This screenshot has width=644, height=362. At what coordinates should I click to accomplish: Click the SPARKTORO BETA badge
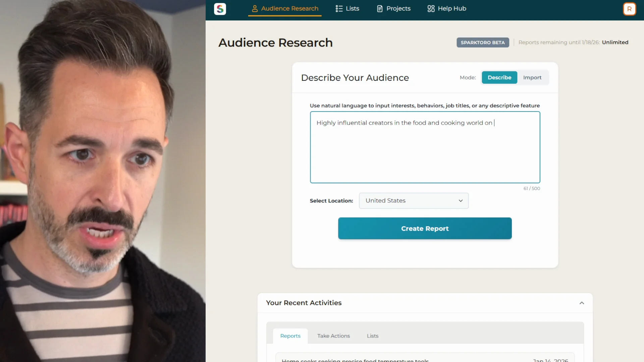pos(483,42)
